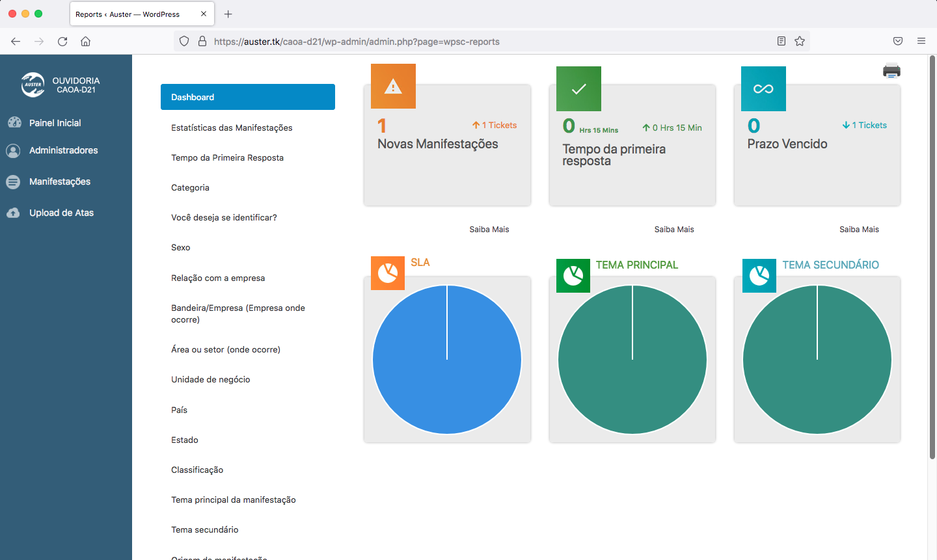The height and width of the screenshot is (560, 937).
Task: Click Saiba Mais under Prazo Vencido
Action: [859, 230]
